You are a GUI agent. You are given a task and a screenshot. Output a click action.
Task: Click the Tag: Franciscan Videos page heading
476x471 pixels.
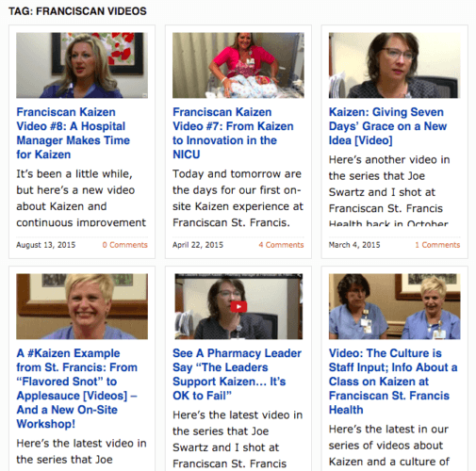(77, 11)
